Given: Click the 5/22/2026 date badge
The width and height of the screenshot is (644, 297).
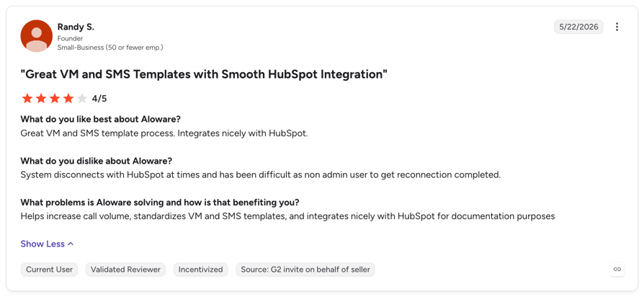Looking at the screenshot, I should coord(578,27).
